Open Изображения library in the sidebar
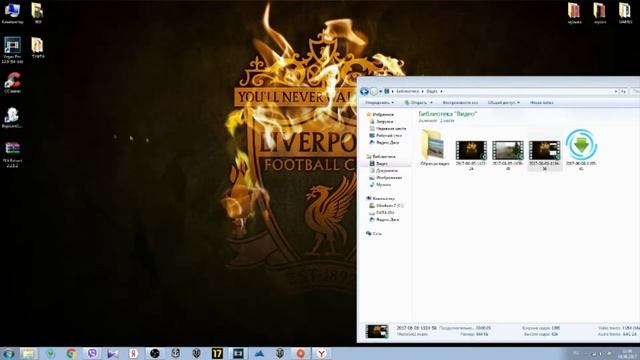This screenshot has height=360, width=640. 386,178
